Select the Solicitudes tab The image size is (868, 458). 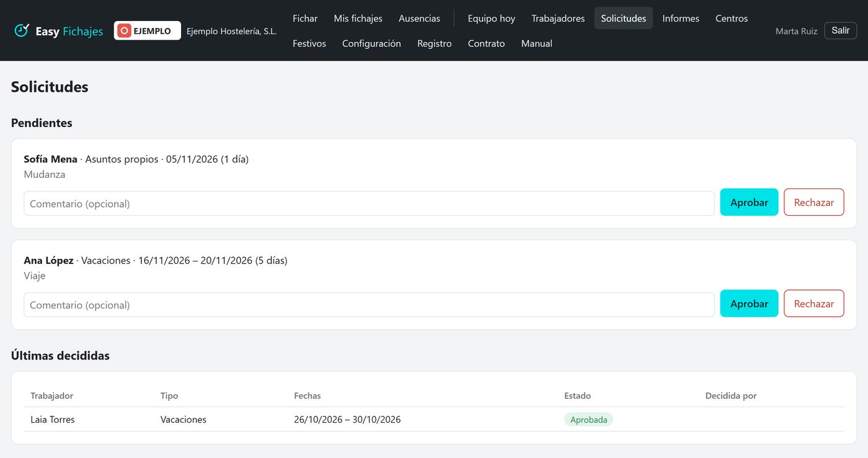click(x=623, y=19)
